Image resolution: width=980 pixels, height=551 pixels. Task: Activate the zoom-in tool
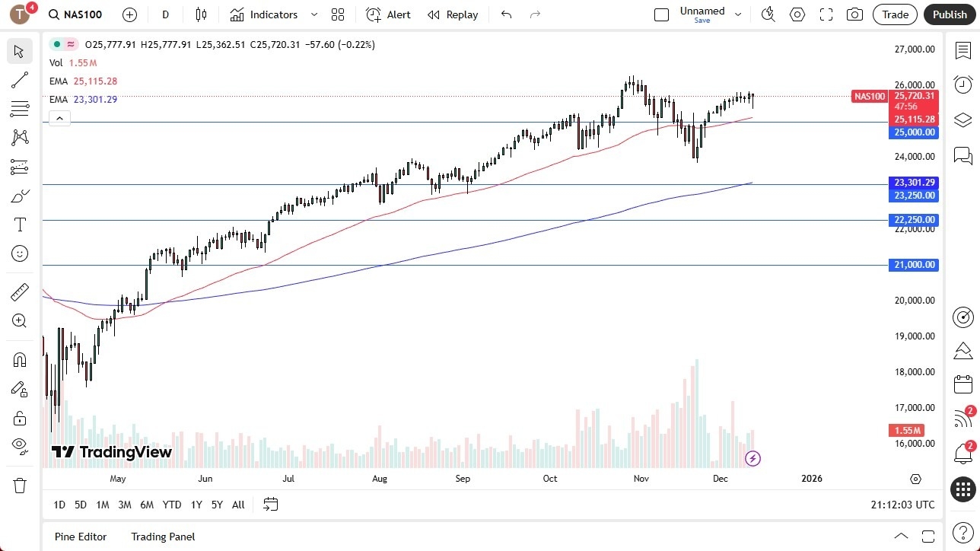pos(20,320)
